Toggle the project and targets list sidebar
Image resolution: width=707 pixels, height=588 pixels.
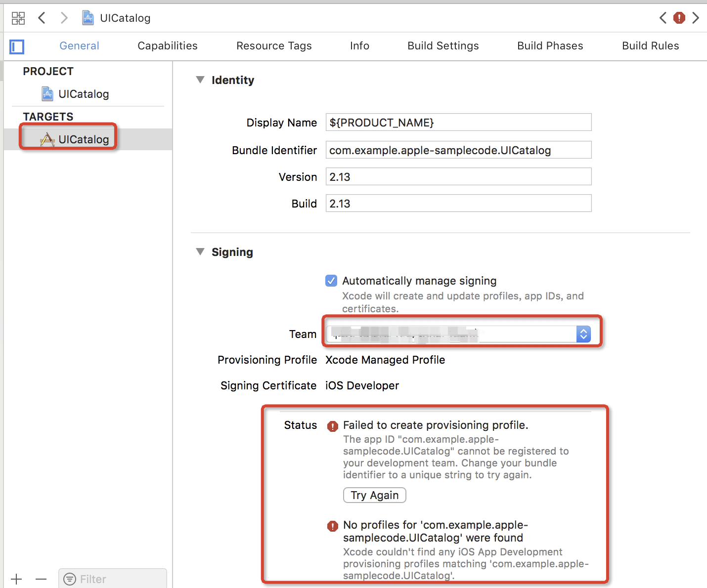click(x=17, y=47)
